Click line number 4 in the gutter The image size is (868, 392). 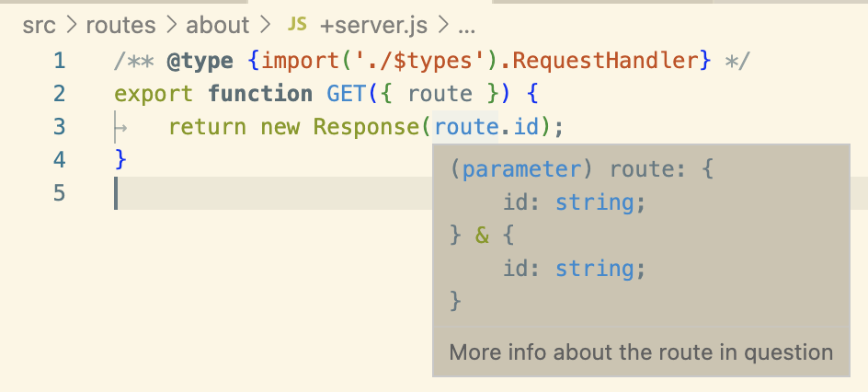point(59,160)
